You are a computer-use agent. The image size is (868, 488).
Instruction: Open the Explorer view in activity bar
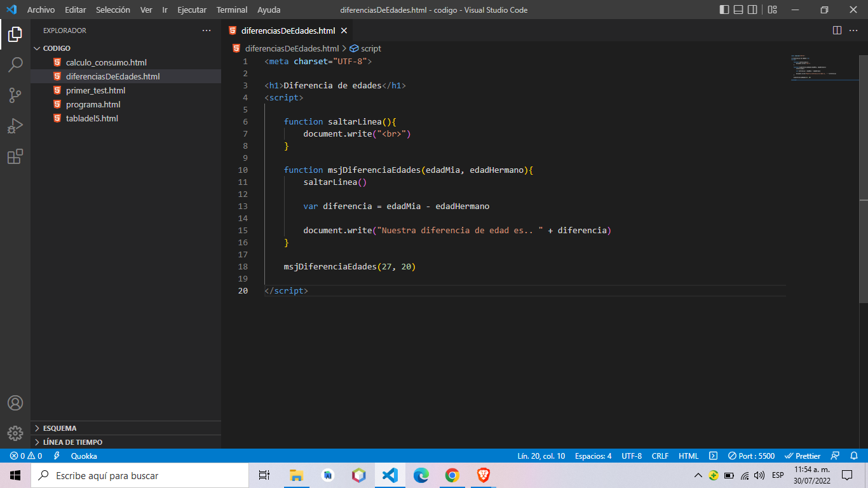coord(15,34)
